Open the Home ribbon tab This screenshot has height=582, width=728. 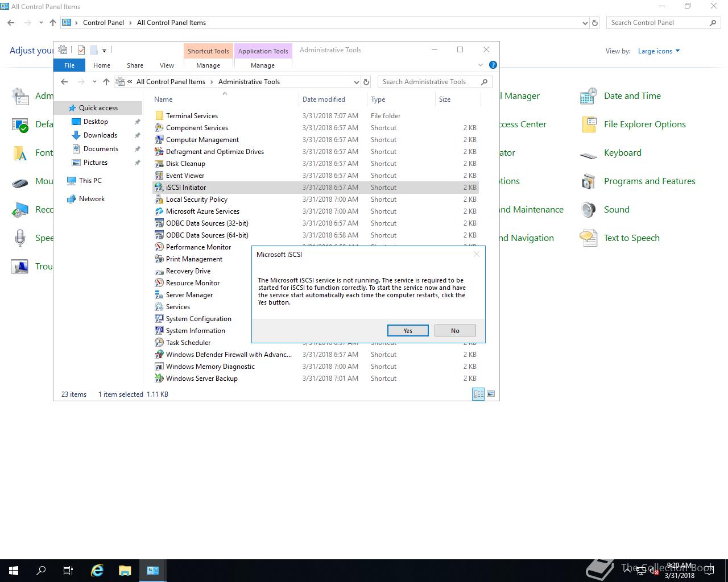(102, 65)
